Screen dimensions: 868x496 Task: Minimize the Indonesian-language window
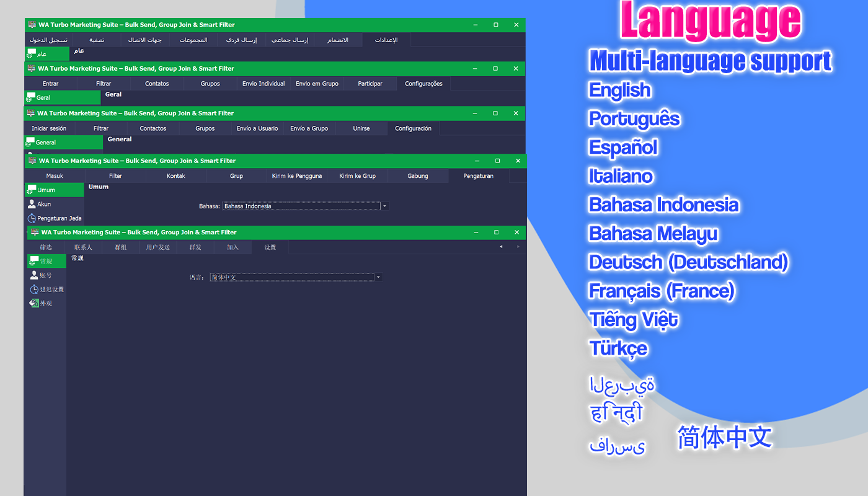[x=477, y=161]
